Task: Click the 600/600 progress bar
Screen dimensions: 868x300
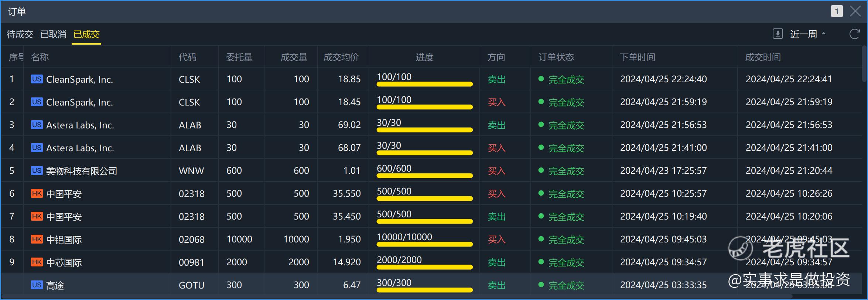Action: [425, 176]
